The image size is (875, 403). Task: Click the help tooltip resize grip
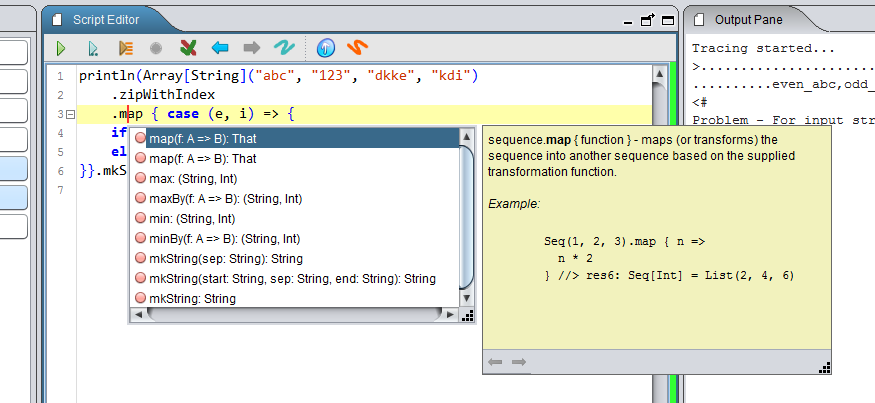[825, 367]
